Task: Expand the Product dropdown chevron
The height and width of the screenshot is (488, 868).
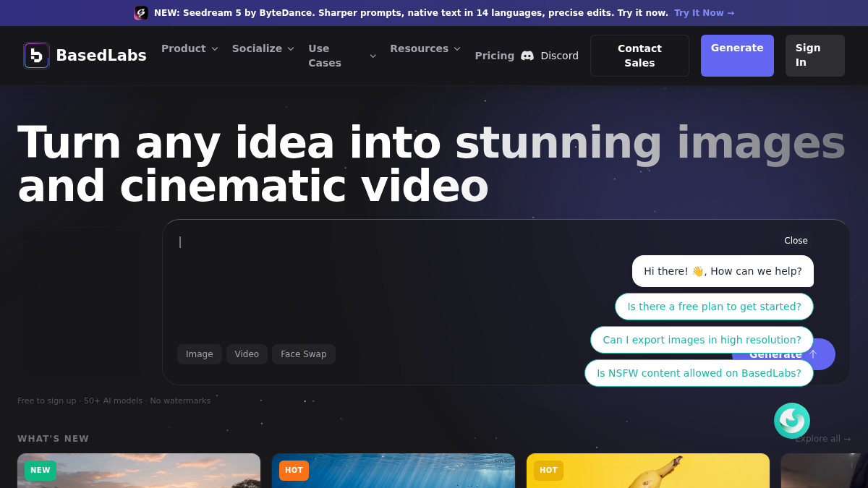Action: click(215, 49)
